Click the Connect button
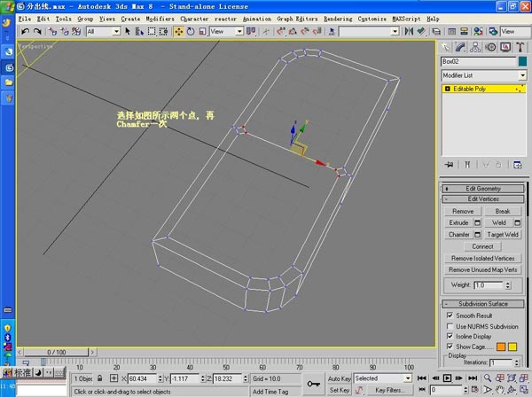 coord(482,246)
